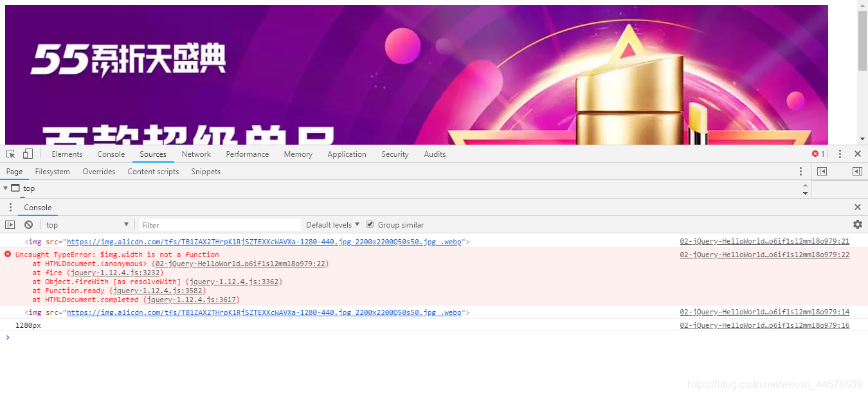Collapse the top tree node

click(6, 188)
